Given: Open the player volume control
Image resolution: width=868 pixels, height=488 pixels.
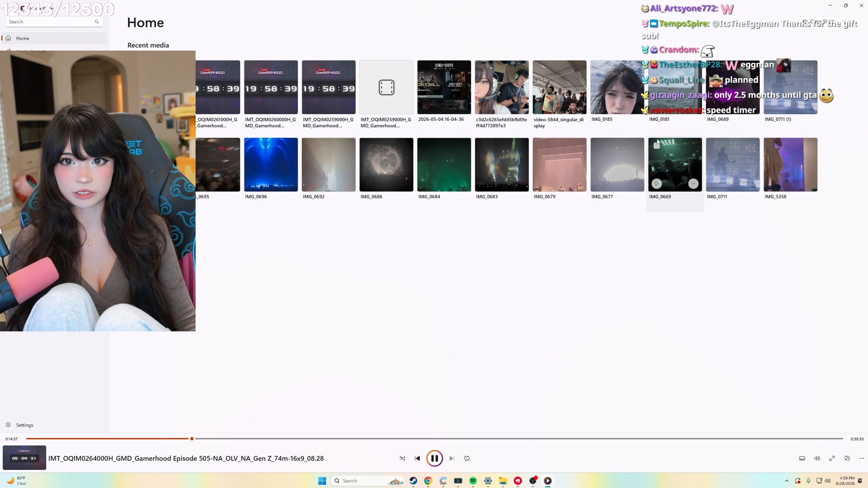Looking at the screenshot, I should pyautogui.click(x=817, y=458).
